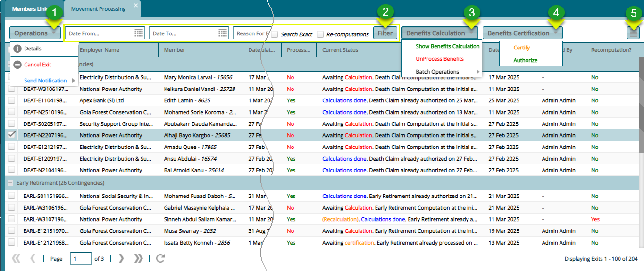The height and width of the screenshot is (271, 644).
Task: Click the refresh icon in the paging bar
Action: pyautogui.click(x=160, y=258)
